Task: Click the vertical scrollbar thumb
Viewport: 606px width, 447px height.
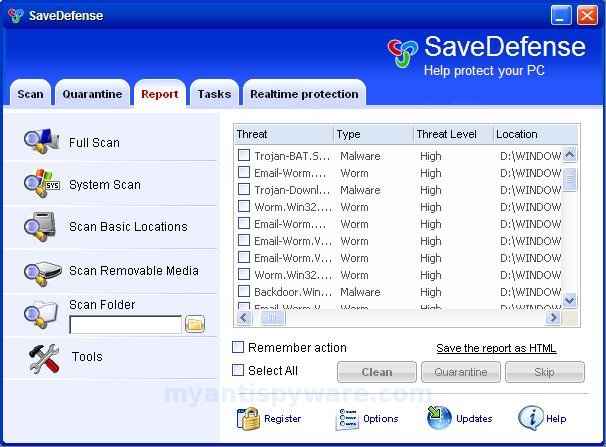Action: click(570, 179)
